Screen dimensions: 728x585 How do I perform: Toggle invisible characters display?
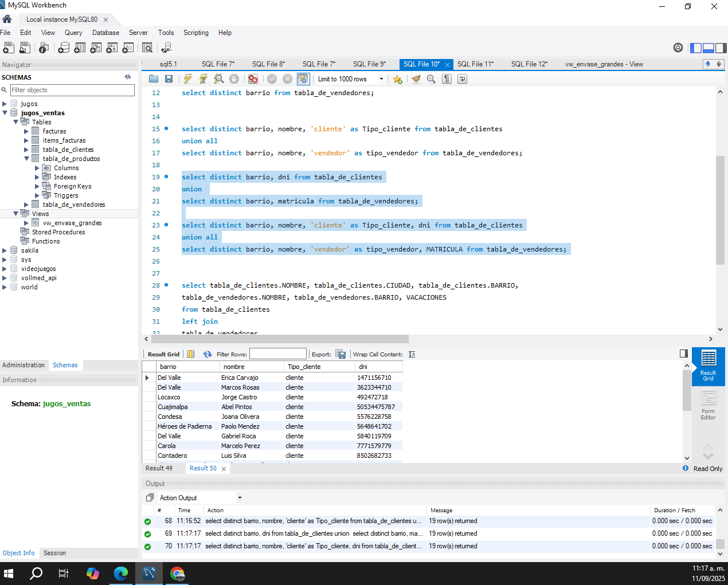point(447,79)
